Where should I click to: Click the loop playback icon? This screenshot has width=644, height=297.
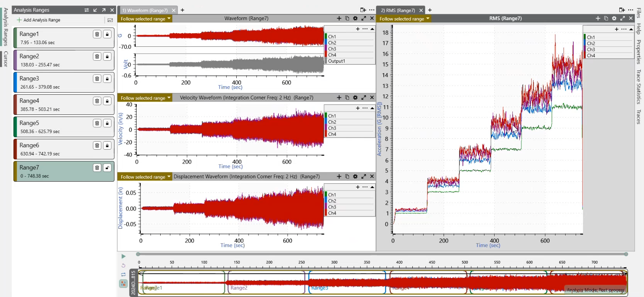123,275
